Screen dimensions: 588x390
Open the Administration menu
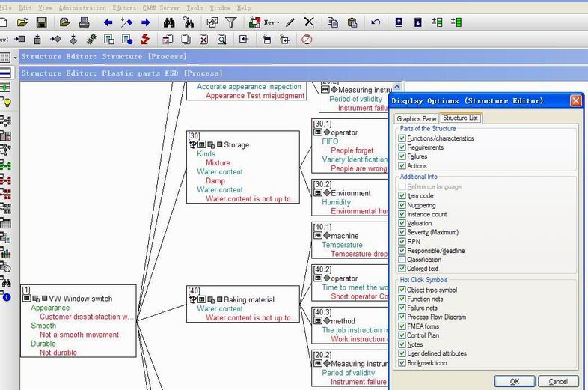82,8
